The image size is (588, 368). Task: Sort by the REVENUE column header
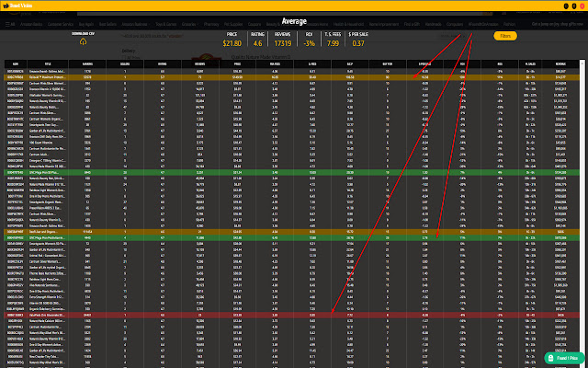(x=559, y=64)
